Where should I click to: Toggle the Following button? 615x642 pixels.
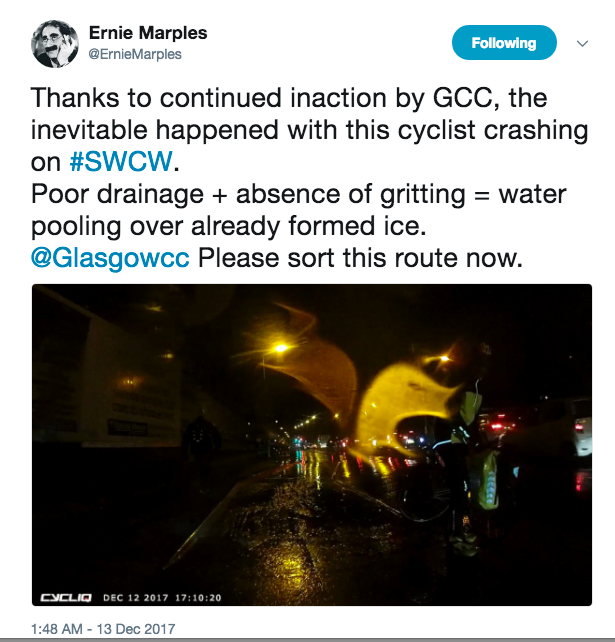[x=504, y=43]
